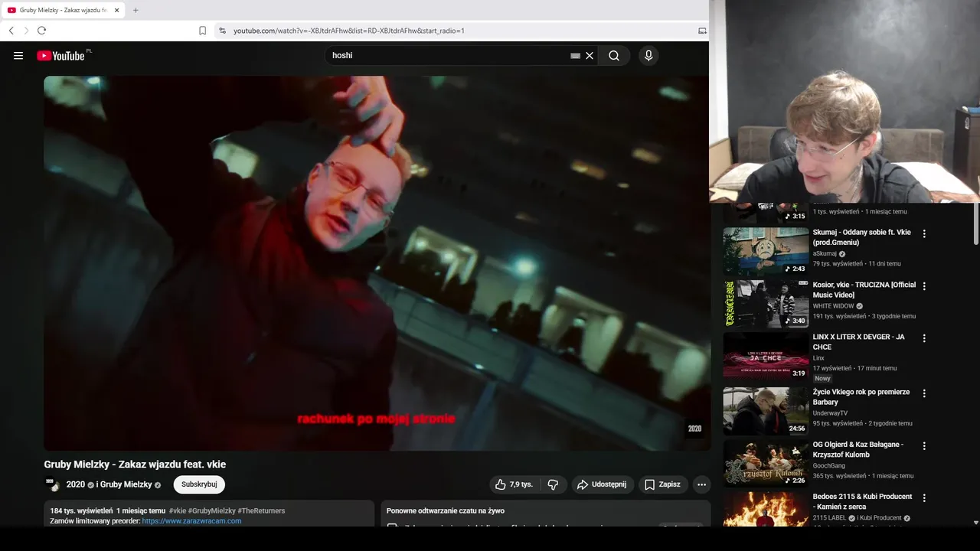Image resolution: width=980 pixels, height=551 pixels.
Task: Click the Krzysztof Kulomb video title
Action: pos(858,449)
